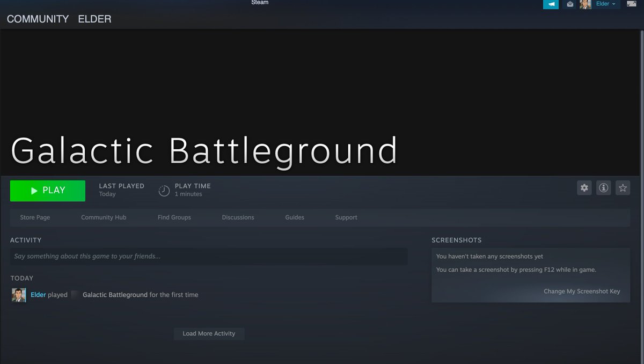The width and height of the screenshot is (644, 364).
Task: Click the activity message input field
Action: tap(209, 256)
